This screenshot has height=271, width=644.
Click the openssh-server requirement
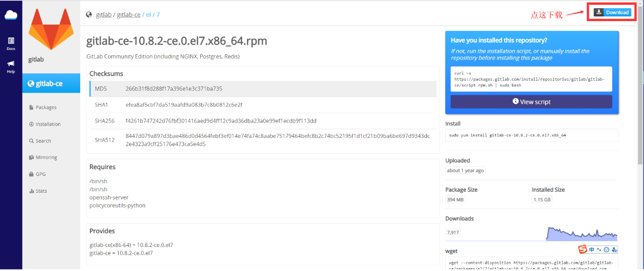point(109,197)
